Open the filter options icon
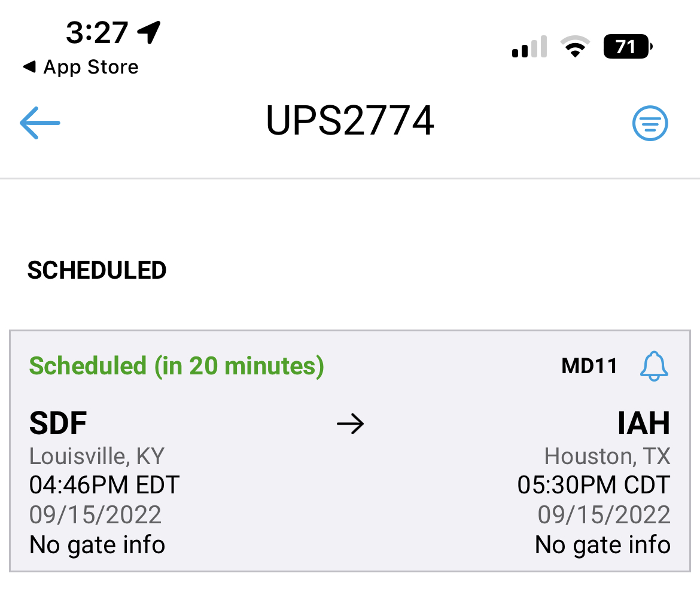700x616 pixels. coord(650,123)
